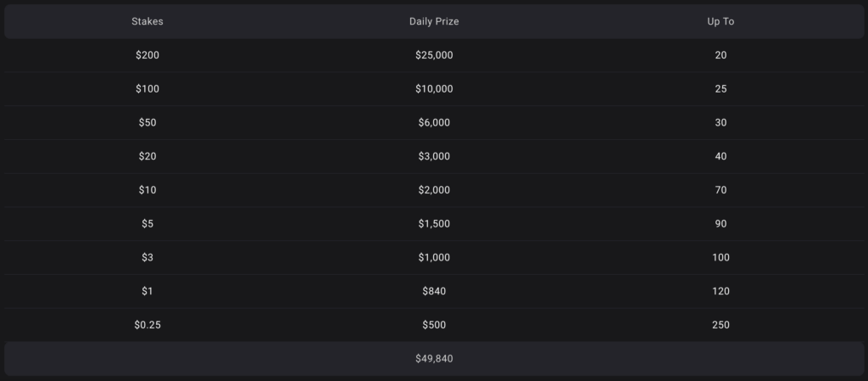
Task: Click the $10,000 daily prize value
Action: (434, 89)
